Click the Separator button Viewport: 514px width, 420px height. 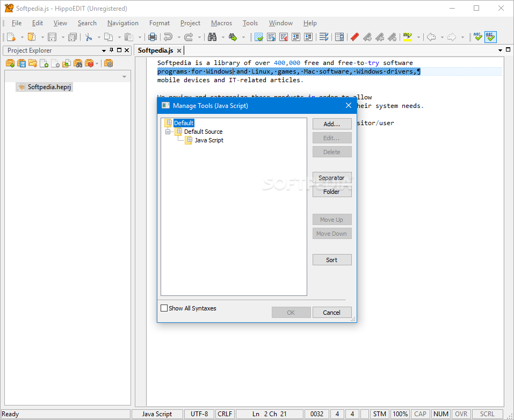click(332, 178)
